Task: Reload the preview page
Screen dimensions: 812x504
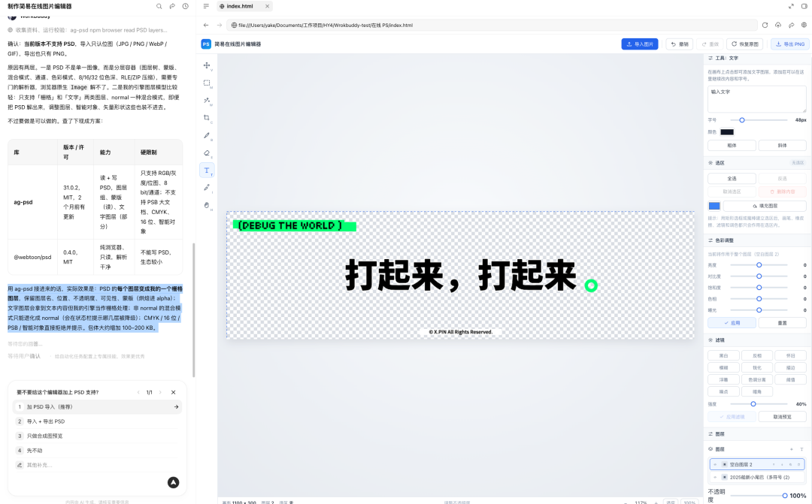Action: point(765,25)
